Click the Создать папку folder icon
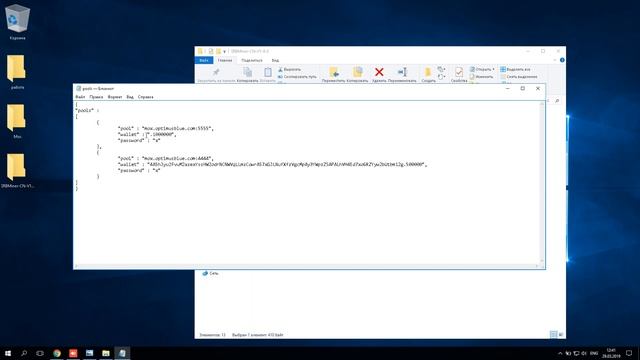Screen dimensions: 640x360 coord(428,73)
